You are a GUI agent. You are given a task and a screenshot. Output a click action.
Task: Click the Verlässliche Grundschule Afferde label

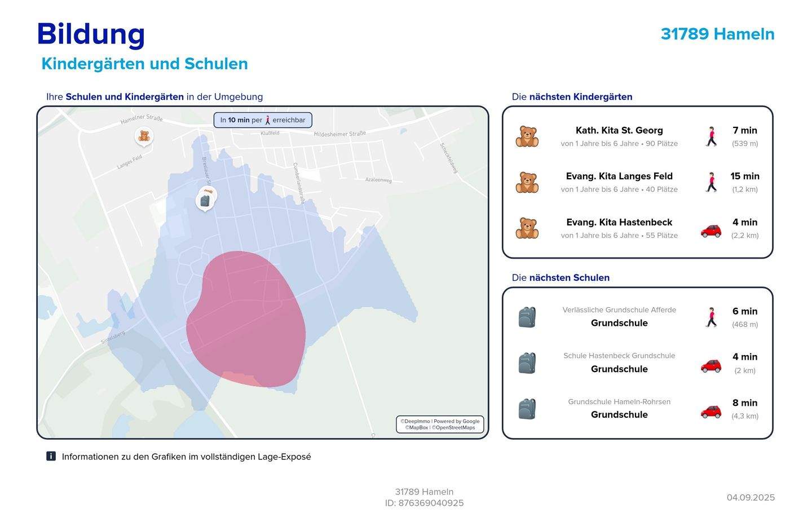click(619, 309)
